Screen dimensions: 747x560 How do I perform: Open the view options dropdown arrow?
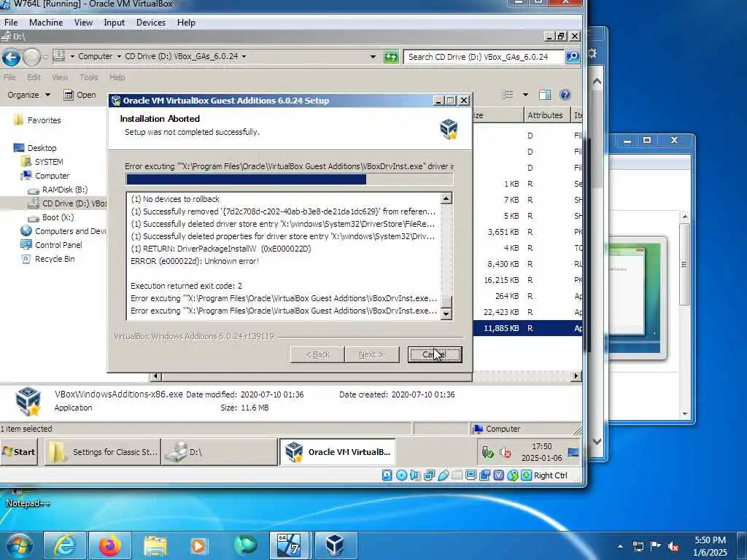[x=525, y=95]
